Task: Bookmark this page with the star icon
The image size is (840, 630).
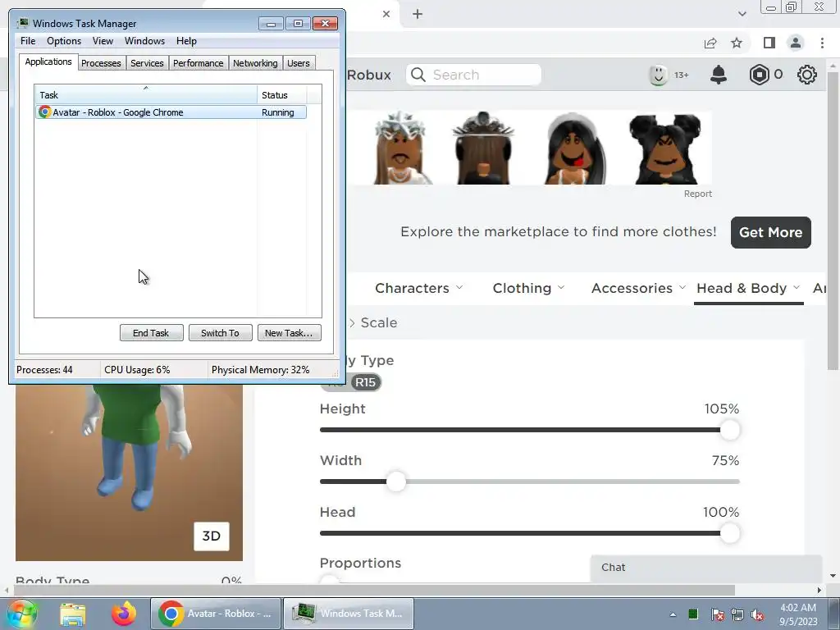Action: tap(737, 43)
